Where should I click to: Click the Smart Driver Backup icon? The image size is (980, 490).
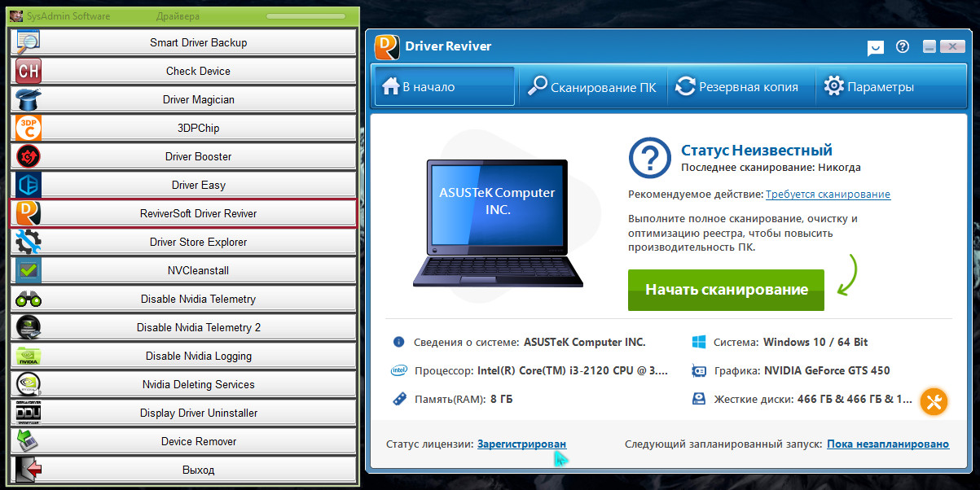pyautogui.click(x=29, y=42)
